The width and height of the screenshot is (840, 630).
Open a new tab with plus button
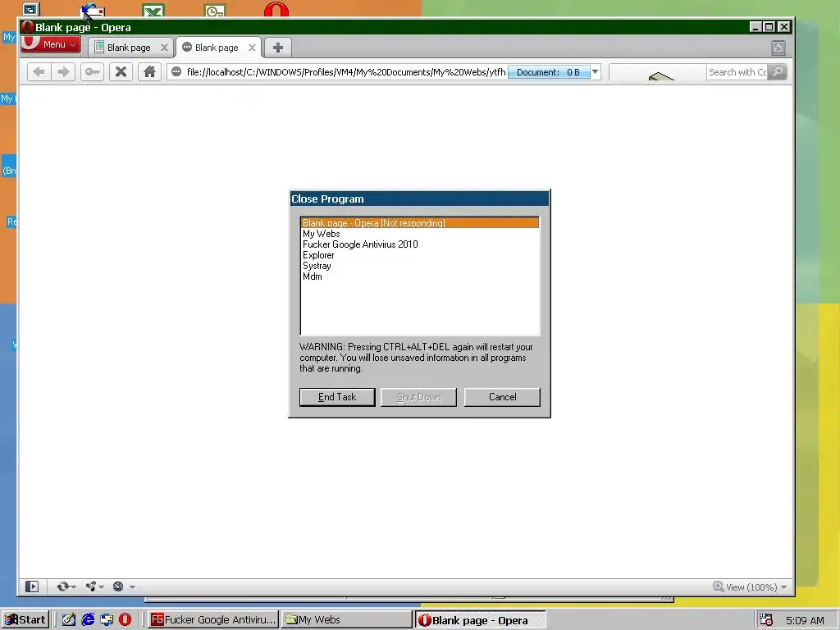(277, 48)
